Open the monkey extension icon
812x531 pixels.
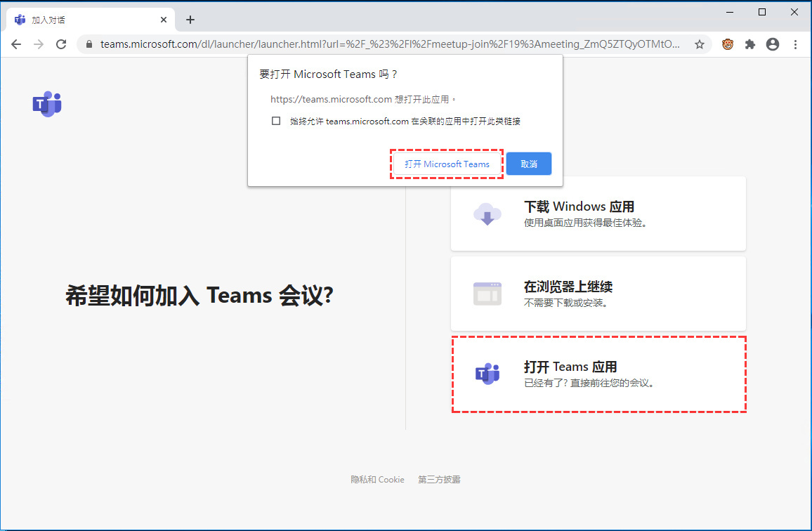[728, 44]
